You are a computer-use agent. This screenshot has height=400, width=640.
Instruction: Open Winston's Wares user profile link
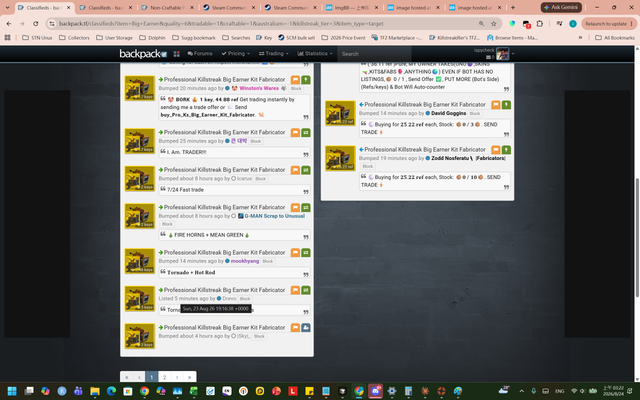259,88
